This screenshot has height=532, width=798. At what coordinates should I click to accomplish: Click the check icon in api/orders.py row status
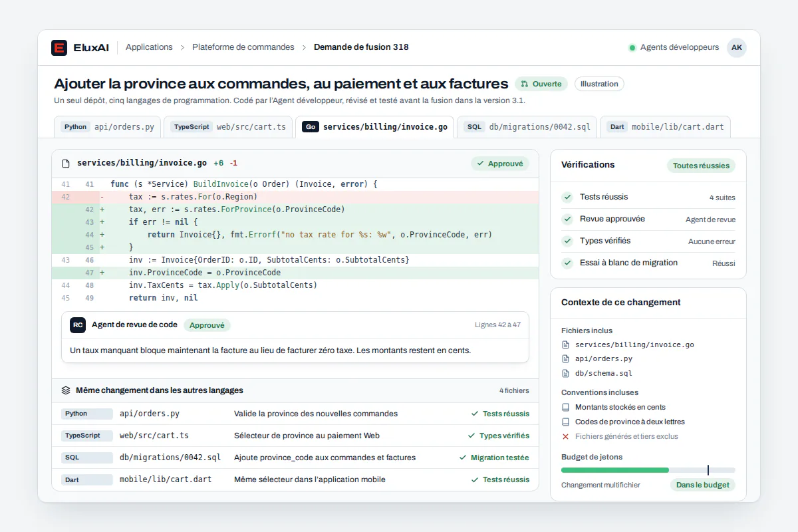click(x=475, y=414)
